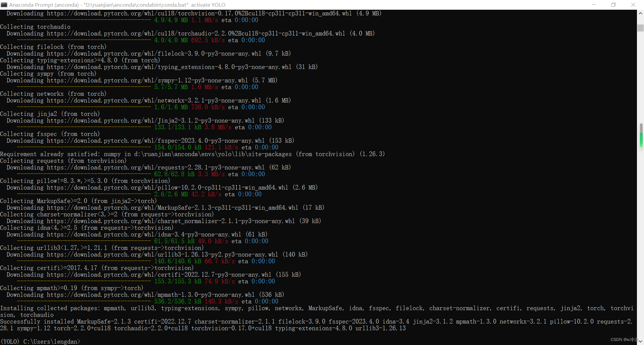The width and height of the screenshot is (644, 345).
Task: Click the torchvision-0.17.0 whl download URL
Action: (x=200, y=13)
